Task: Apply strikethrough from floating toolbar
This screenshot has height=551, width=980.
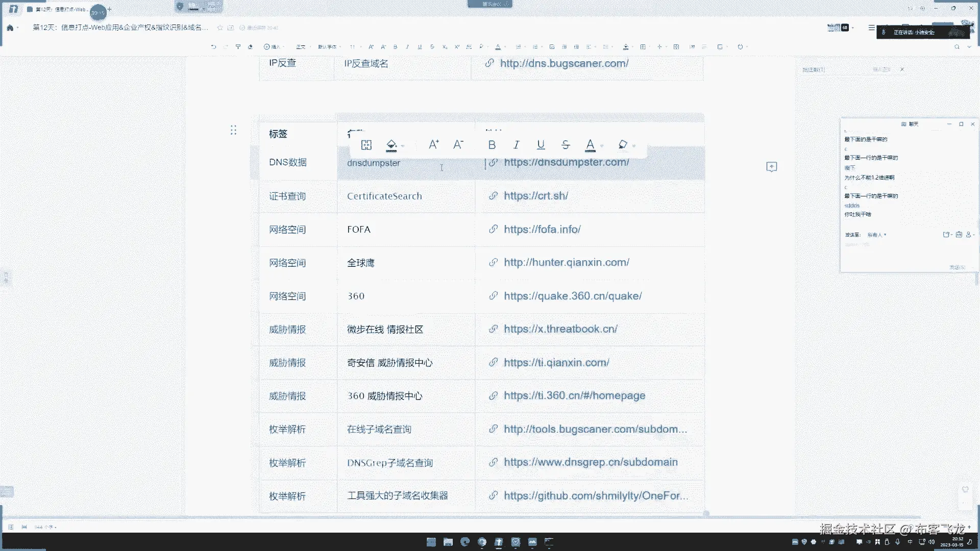Action: (x=565, y=145)
